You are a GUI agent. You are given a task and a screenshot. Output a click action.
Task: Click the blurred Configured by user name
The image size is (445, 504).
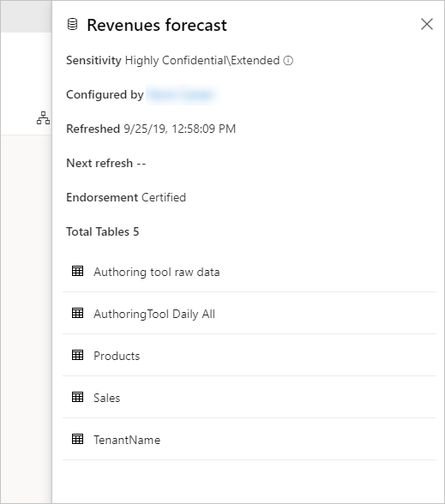point(181,95)
